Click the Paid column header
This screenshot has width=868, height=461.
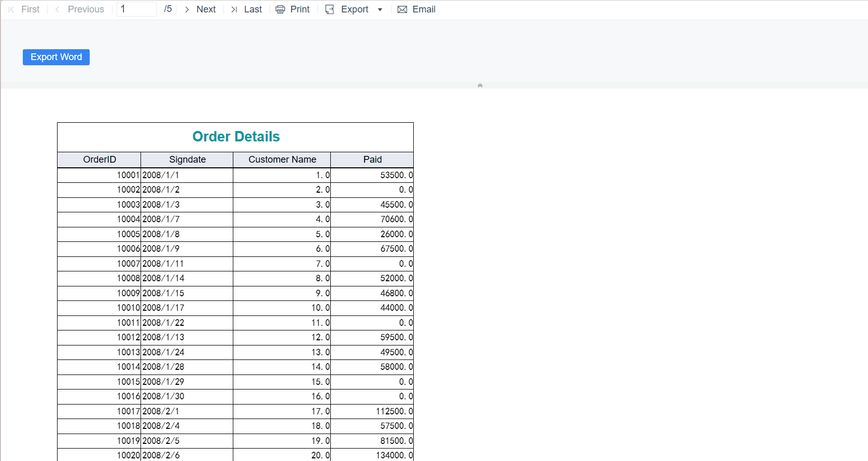pos(372,160)
